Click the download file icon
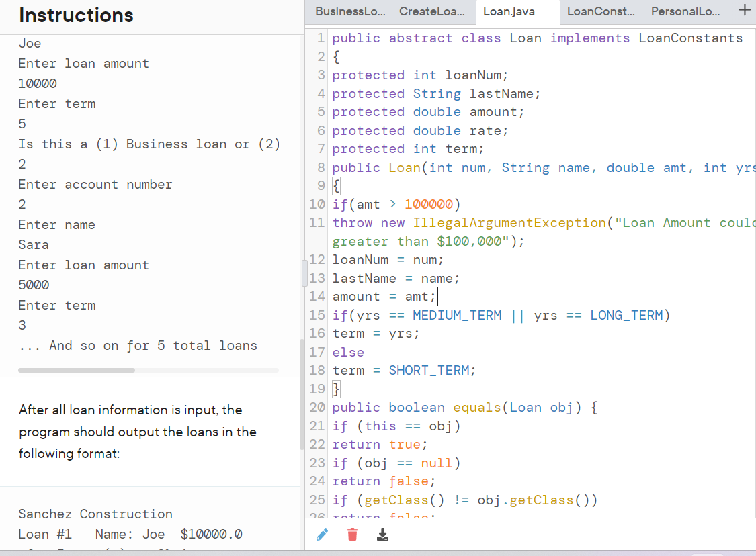The width and height of the screenshot is (756, 556). (382, 535)
